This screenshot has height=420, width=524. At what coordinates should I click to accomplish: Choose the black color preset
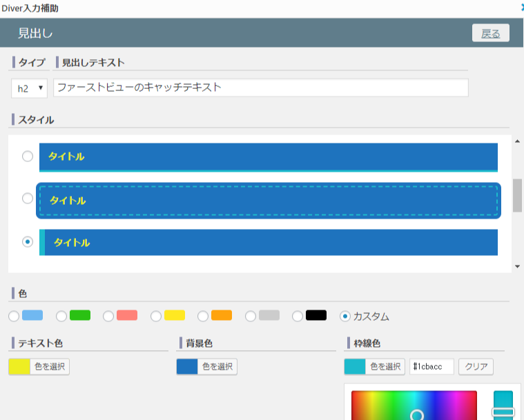click(x=298, y=316)
